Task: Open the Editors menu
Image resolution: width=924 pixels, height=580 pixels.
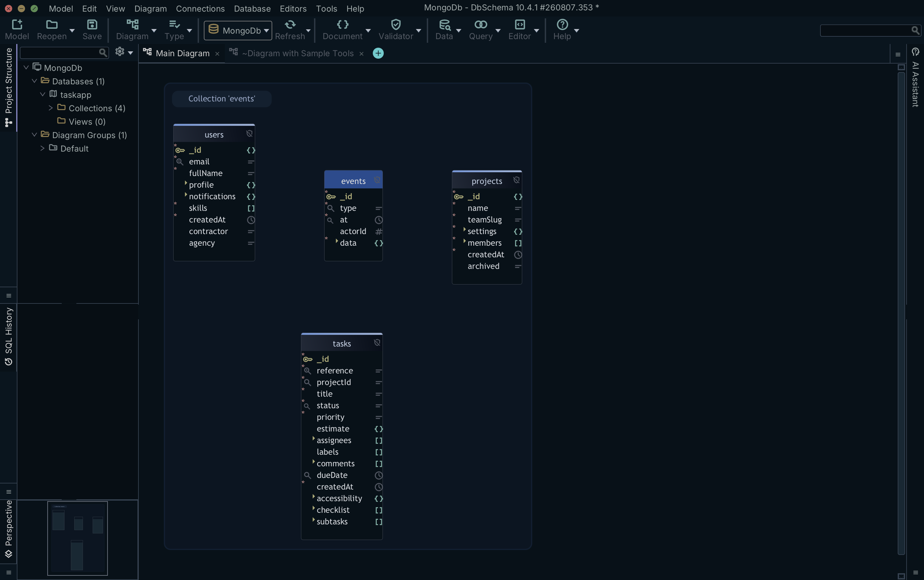Action: tap(293, 9)
